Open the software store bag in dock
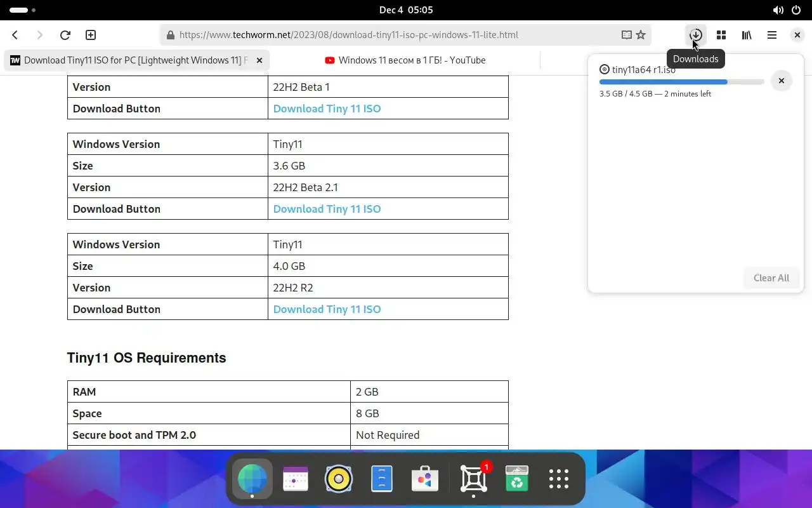 [425, 478]
